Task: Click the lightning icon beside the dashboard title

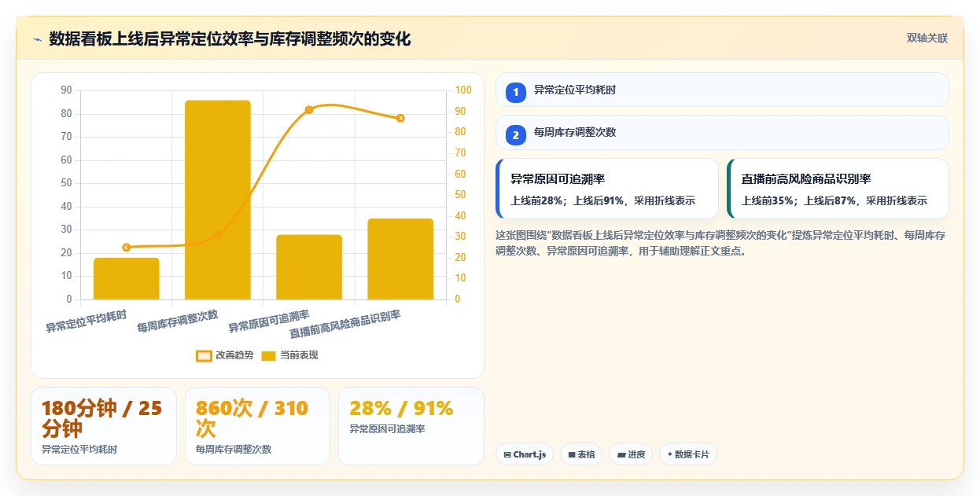Action: coord(37,39)
